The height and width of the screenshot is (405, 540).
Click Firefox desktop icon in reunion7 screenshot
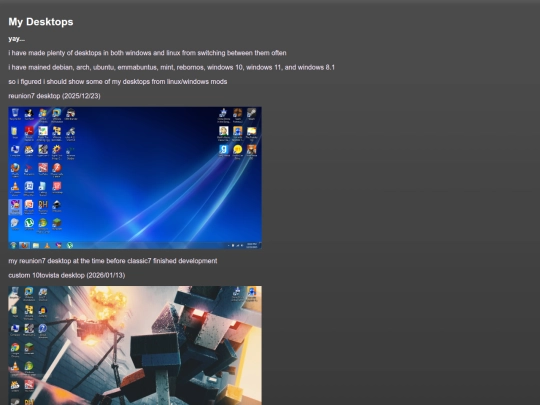[15, 169]
